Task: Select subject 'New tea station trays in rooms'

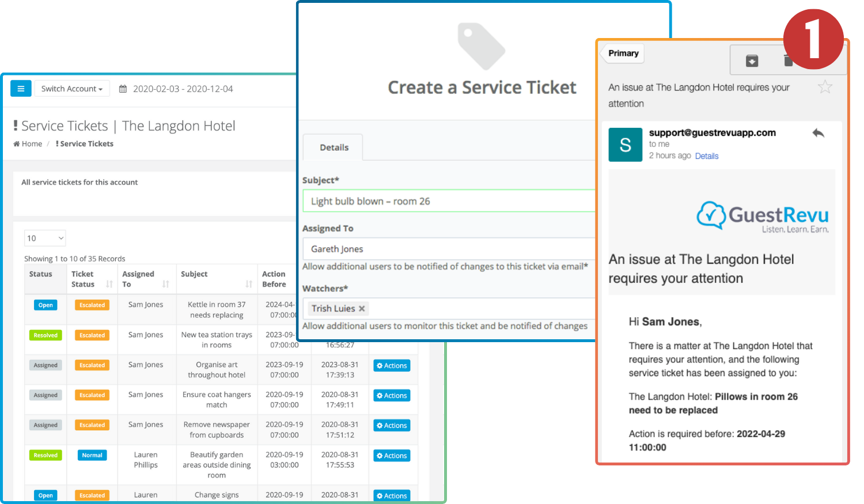Action: [217, 340]
